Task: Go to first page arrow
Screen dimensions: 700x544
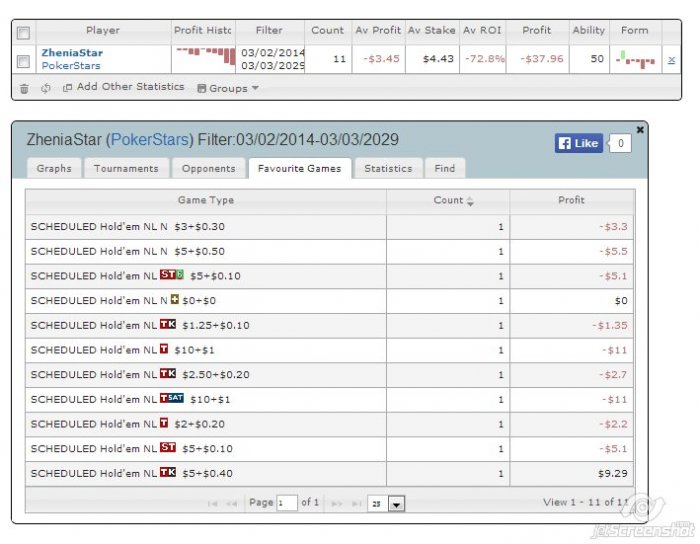Action: point(212,504)
